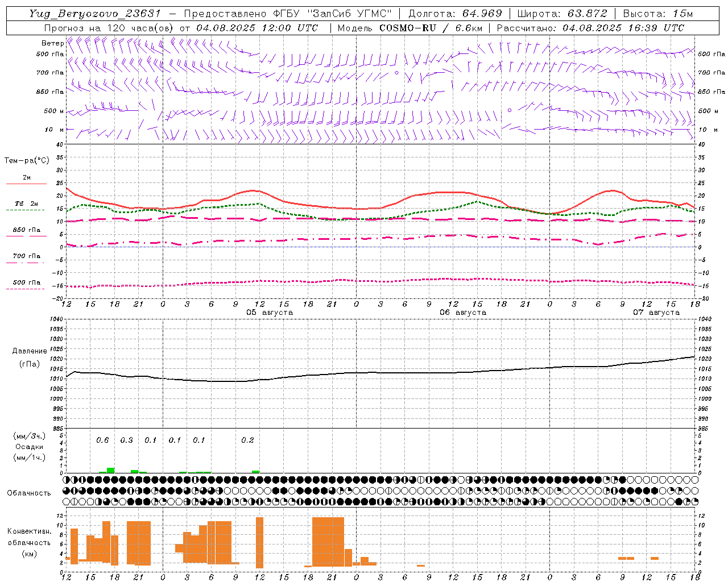This screenshot has width=728, height=582.
Task: Click the calm-wind circle in 700 гПа row
Action: [396, 73]
